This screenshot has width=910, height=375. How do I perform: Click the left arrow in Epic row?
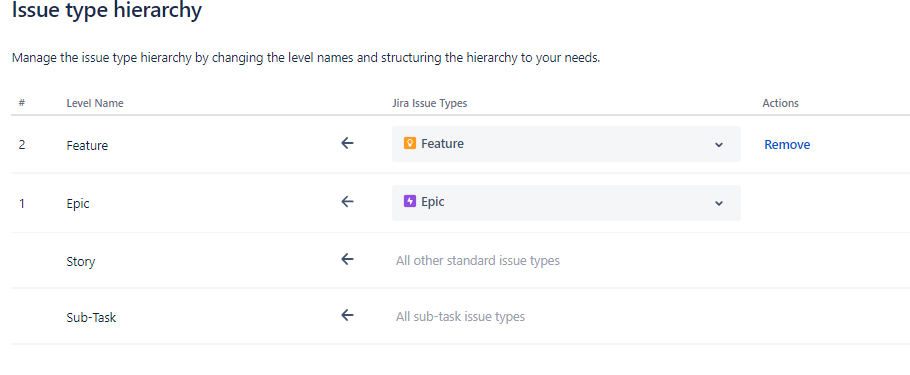click(x=347, y=201)
